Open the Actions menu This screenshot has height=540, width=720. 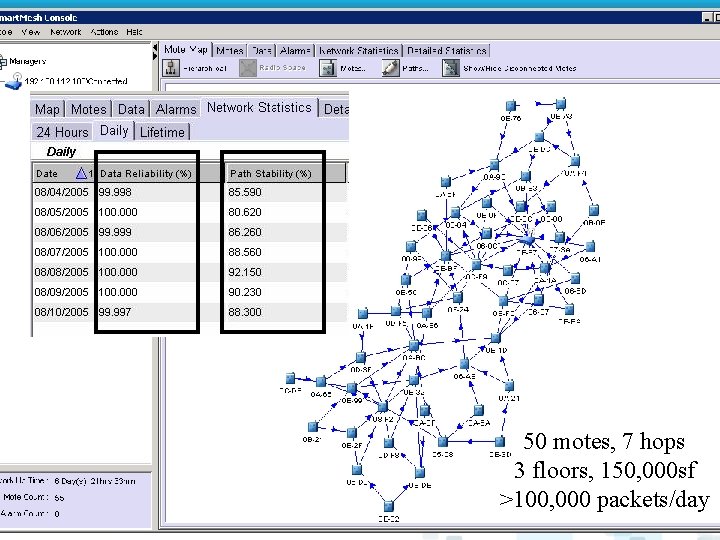pos(104,32)
